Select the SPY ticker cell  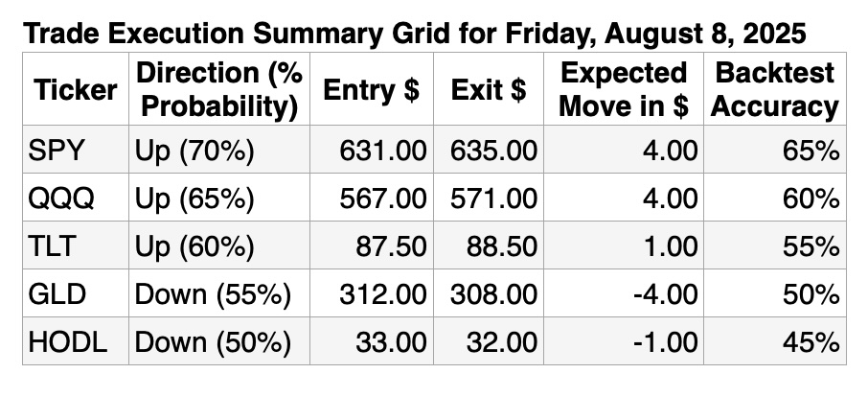(76, 150)
